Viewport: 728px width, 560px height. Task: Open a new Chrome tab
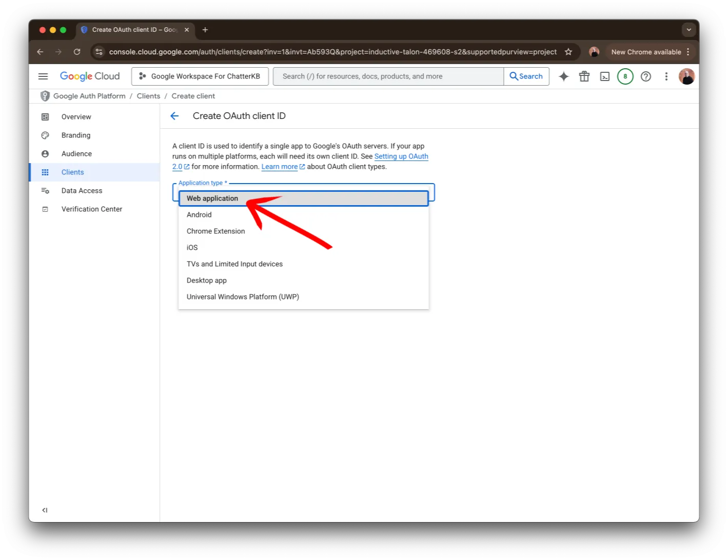(x=205, y=30)
